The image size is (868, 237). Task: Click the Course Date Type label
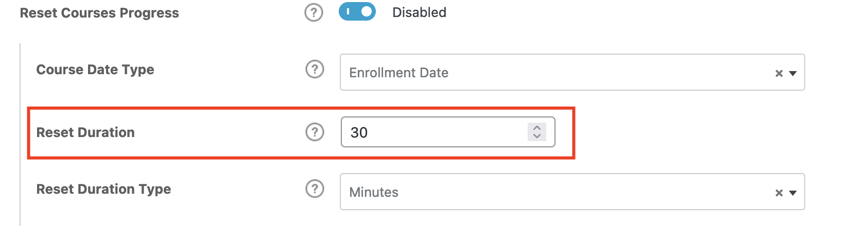pos(95,70)
